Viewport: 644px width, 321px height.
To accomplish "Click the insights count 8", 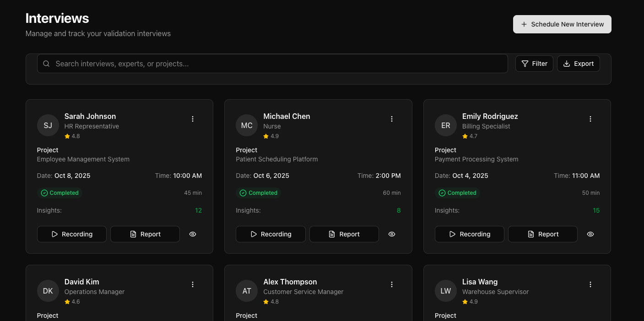I will click(399, 210).
